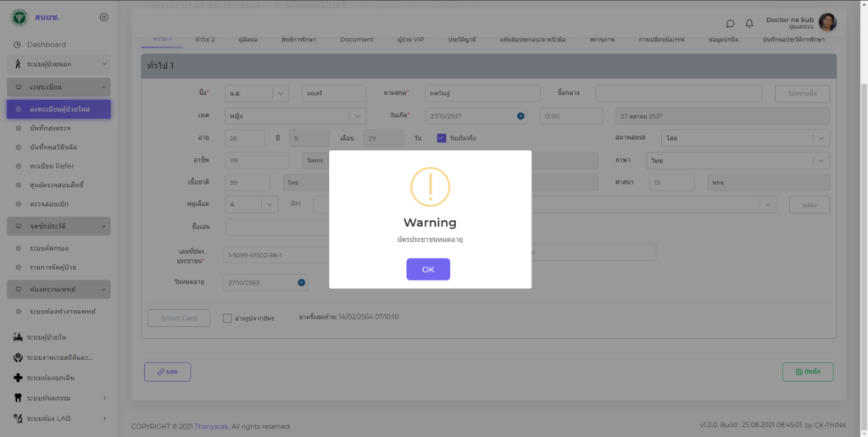Enable the อ่านรูปจากบัตร checkbox
Image resolution: width=868 pixels, height=437 pixels.
pos(227,318)
